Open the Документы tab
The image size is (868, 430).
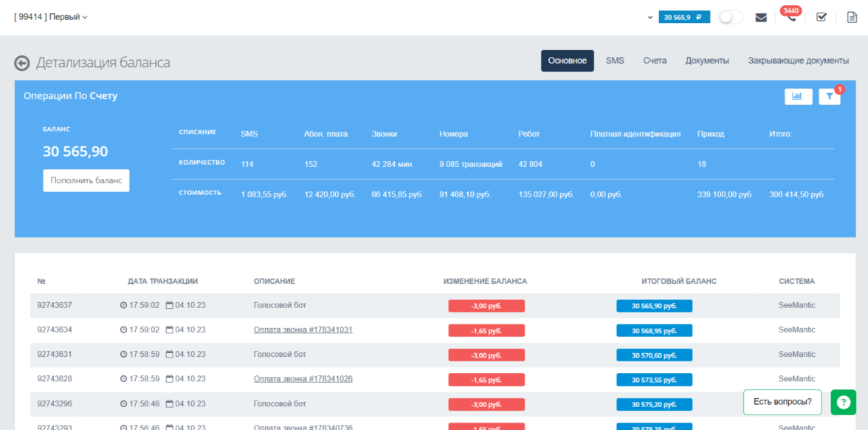(x=707, y=61)
